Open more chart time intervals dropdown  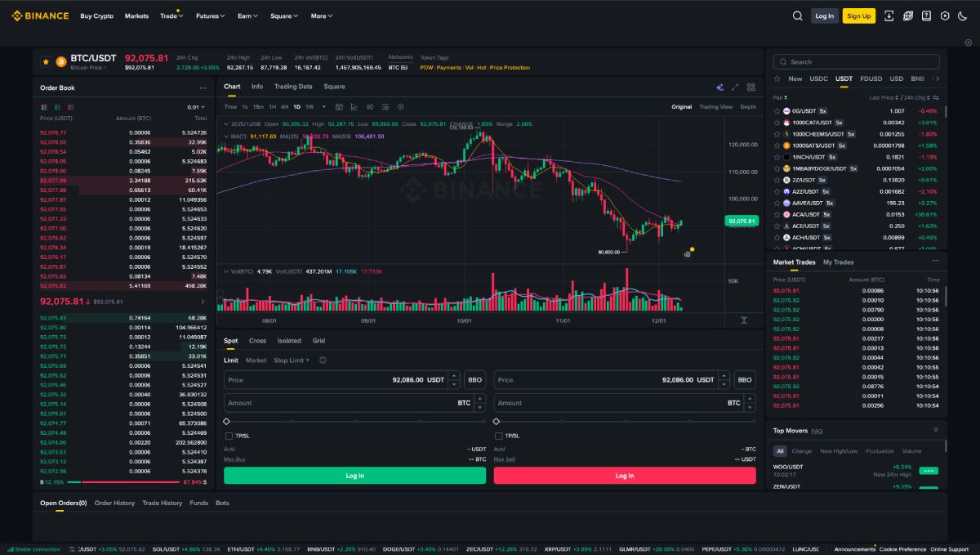(x=323, y=107)
